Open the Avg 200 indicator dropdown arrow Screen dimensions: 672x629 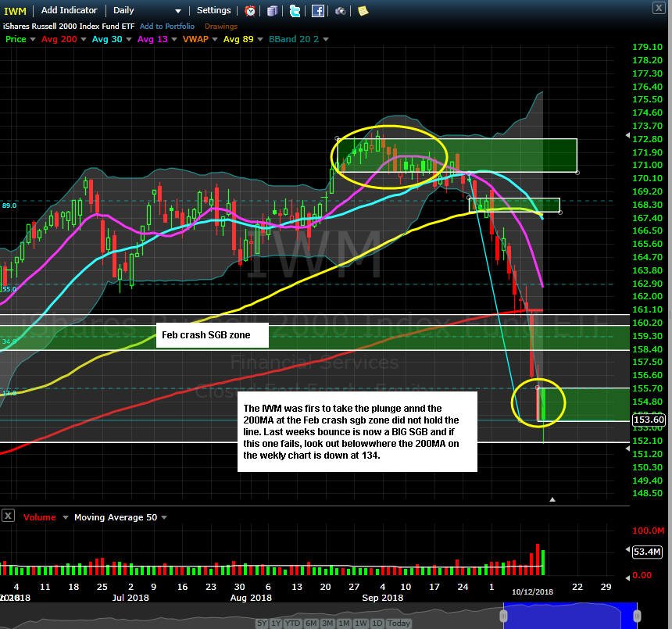[x=83, y=39]
